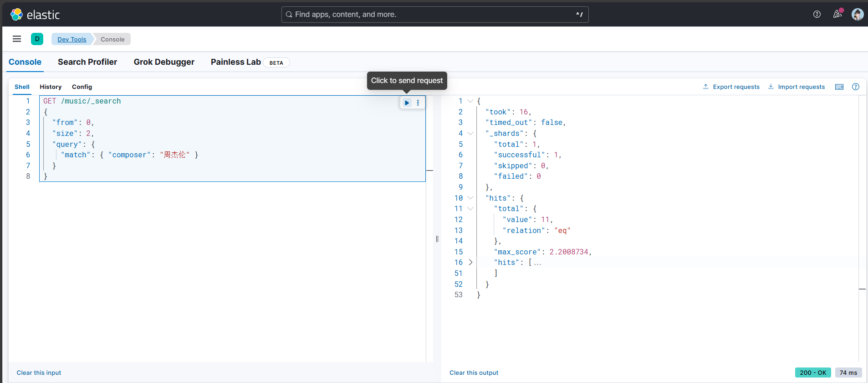
Task: Open keyboard shortcuts icon
Action: click(839, 87)
